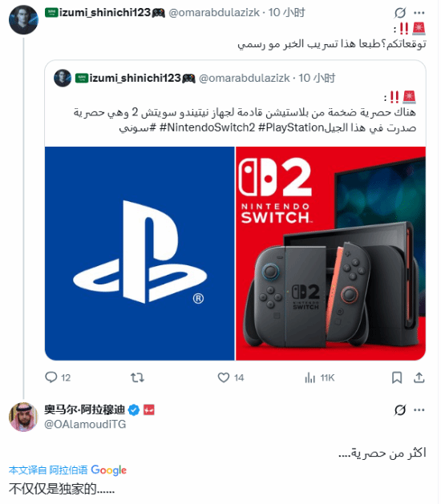Viewport: 441px width, 504px height.
Task: View analytics showing 11K views
Action: pyautogui.click(x=319, y=377)
